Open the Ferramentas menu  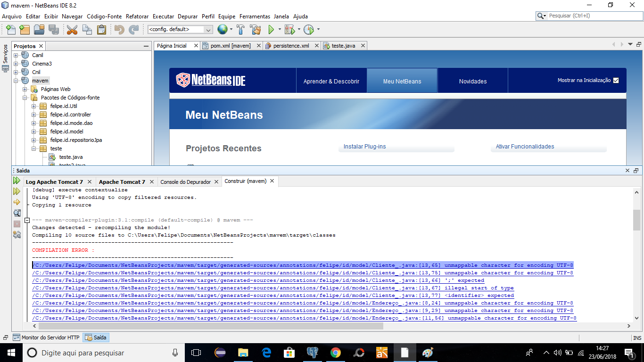pos(255,16)
